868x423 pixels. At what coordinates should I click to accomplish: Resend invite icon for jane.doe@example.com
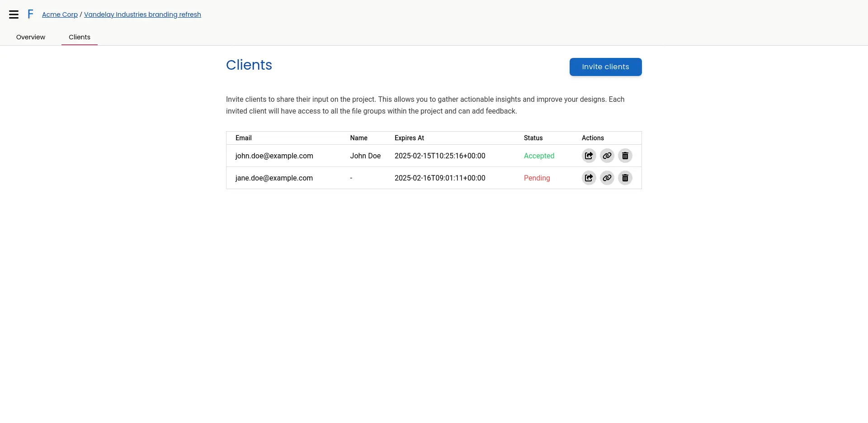(589, 178)
